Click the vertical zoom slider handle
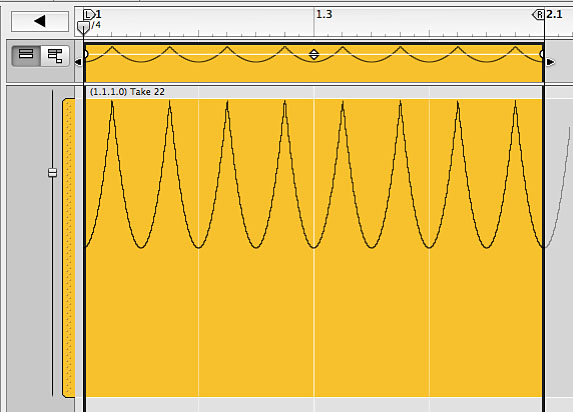573x412 pixels. 53,173
